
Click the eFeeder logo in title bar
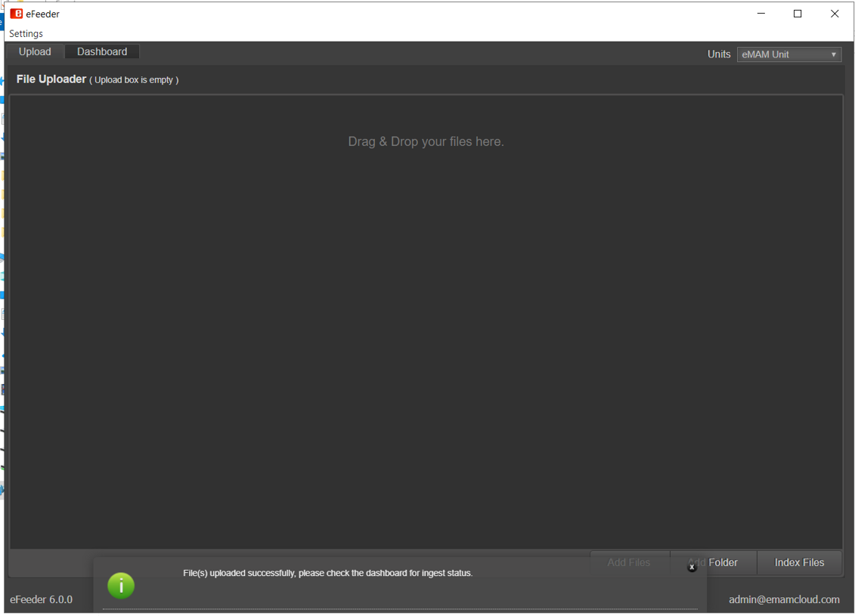point(16,14)
